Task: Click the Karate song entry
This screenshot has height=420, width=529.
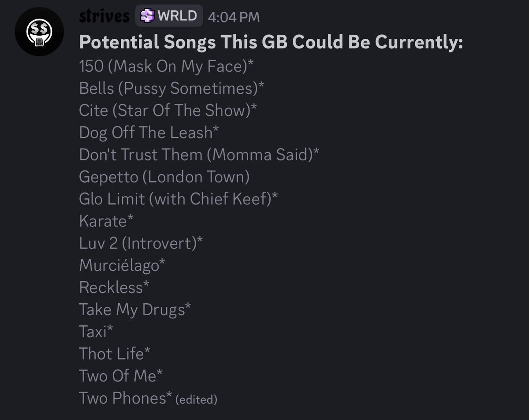Action: (106, 221)
